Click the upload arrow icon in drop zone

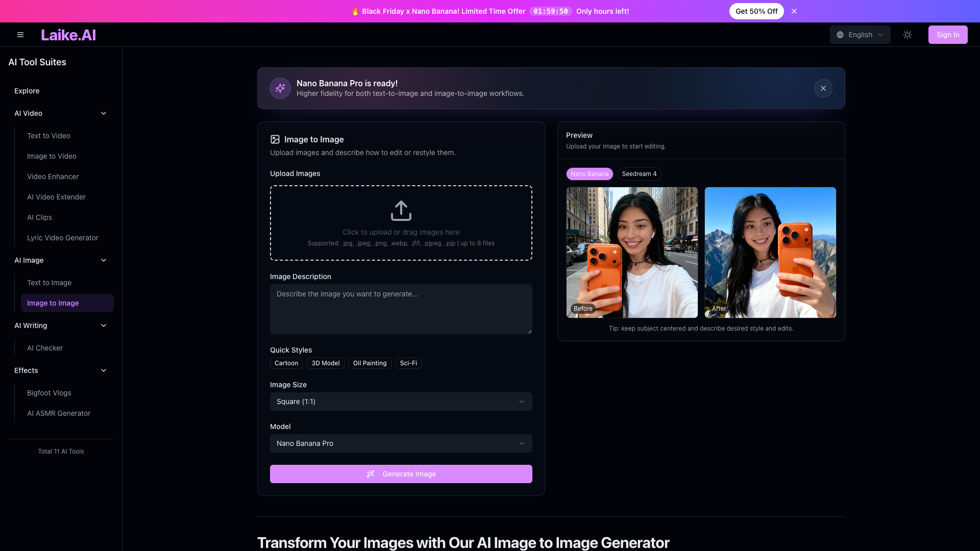pos(401,210)
